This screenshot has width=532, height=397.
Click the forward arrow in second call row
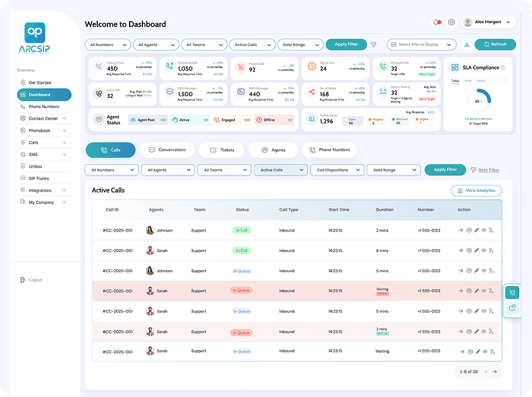460,250
